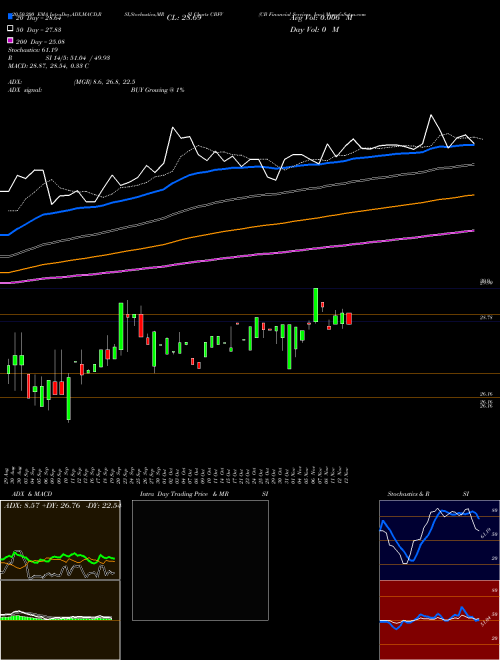The width and height of the screenshot is (500, 660).
Task: Click the 'BUY Growing @ 1%' signal text
Action: (x=157, y=90)
